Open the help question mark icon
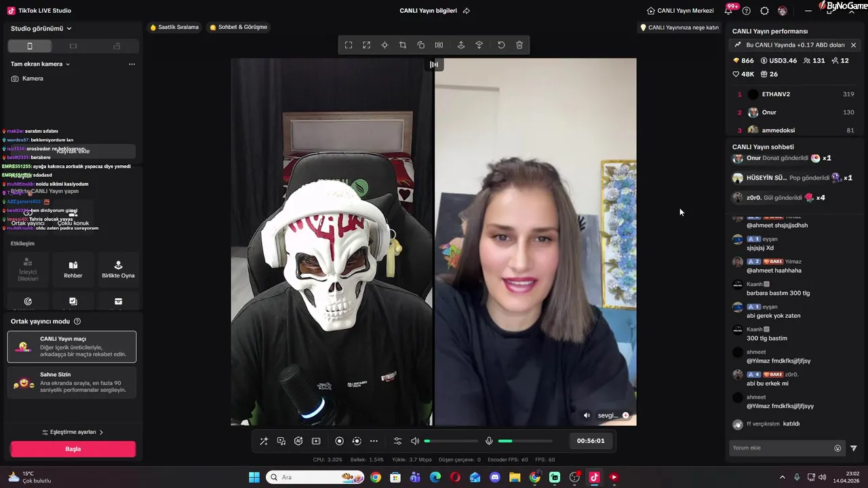Image resolution: width=868 pixels, height=488 pixels. pyautogui.click(x=747, y=11)
